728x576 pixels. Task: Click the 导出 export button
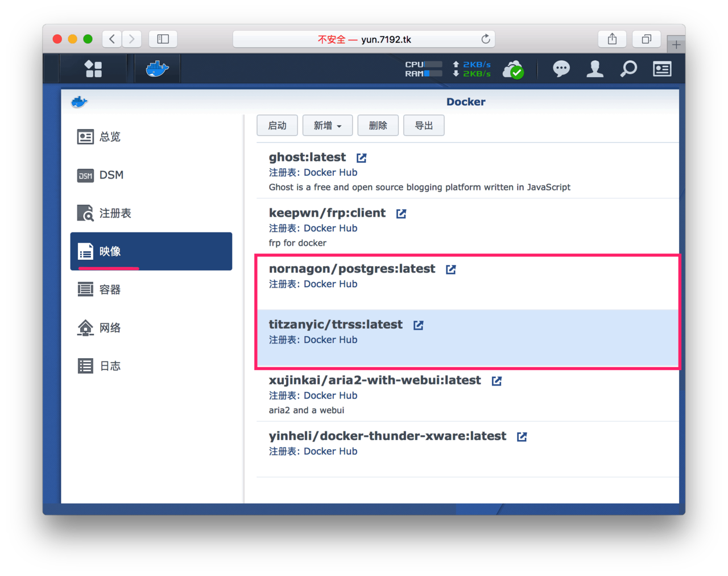click(424, 125)
